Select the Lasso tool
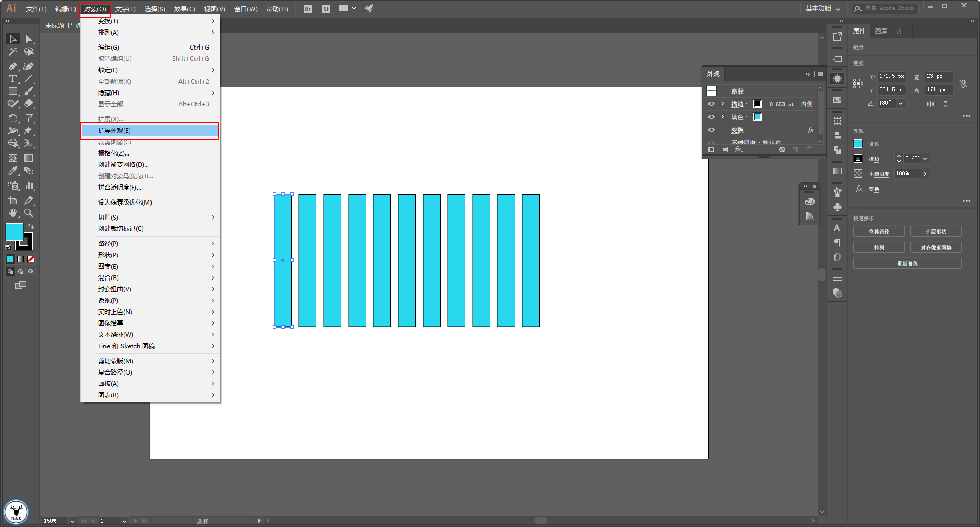980x527 pixels. point(29,52)
